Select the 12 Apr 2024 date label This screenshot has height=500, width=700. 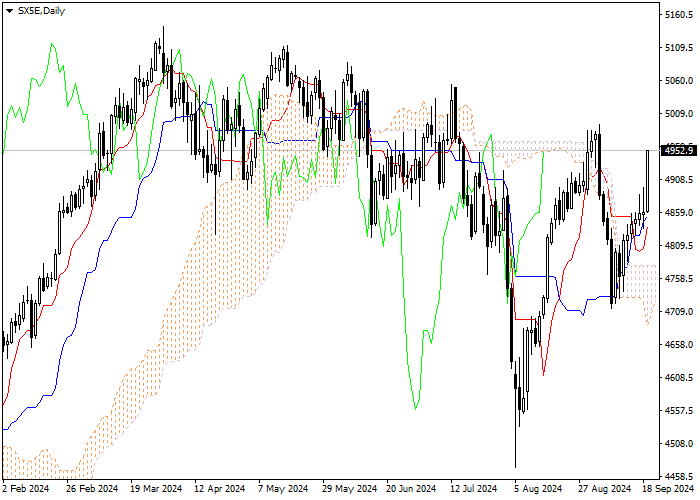tap(220, 489)
